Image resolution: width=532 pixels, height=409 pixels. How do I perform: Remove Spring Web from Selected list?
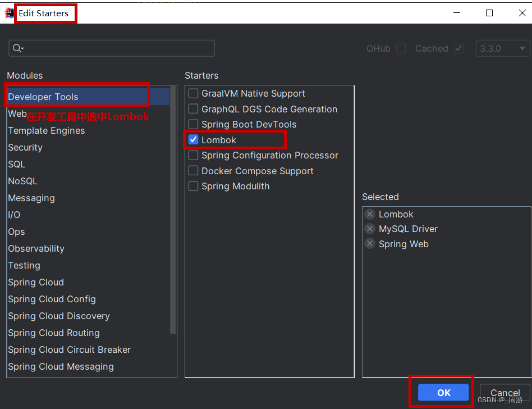click(x=370, y=244)
